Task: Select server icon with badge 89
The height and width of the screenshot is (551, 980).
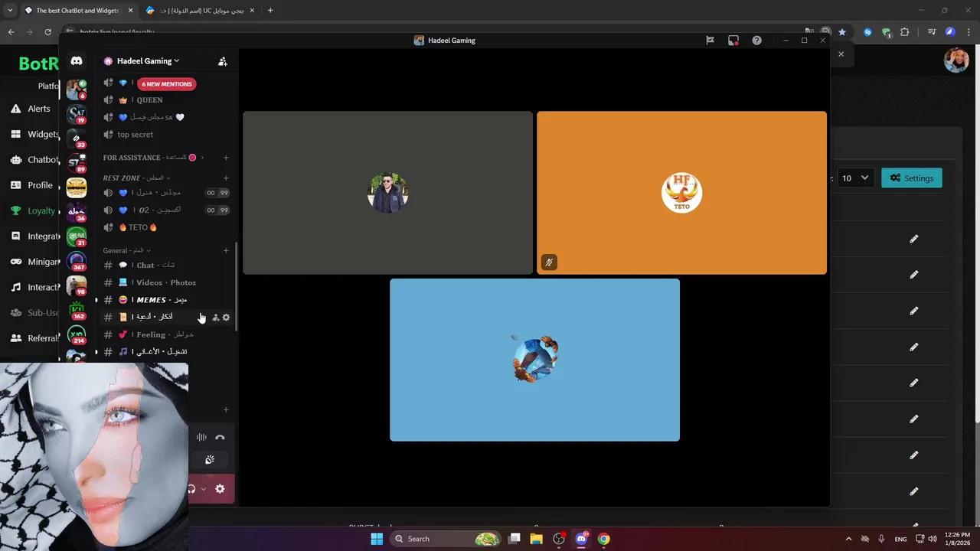Action: (77, 163)
